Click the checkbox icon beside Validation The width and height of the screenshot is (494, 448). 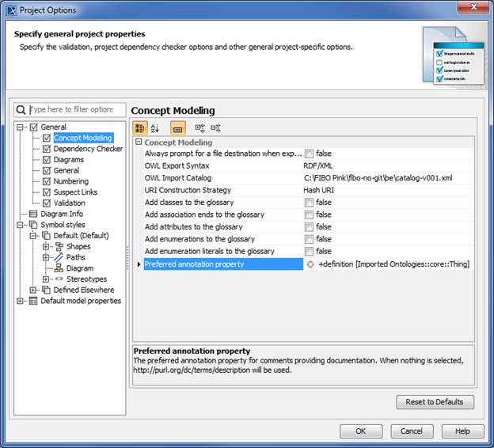tap(46, 203)
